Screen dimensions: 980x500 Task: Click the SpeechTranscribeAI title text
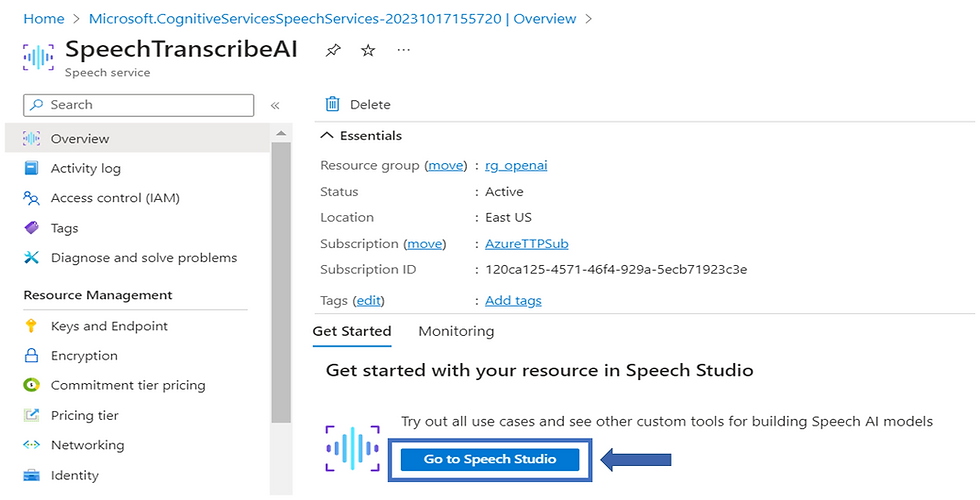tap(181, 49)
